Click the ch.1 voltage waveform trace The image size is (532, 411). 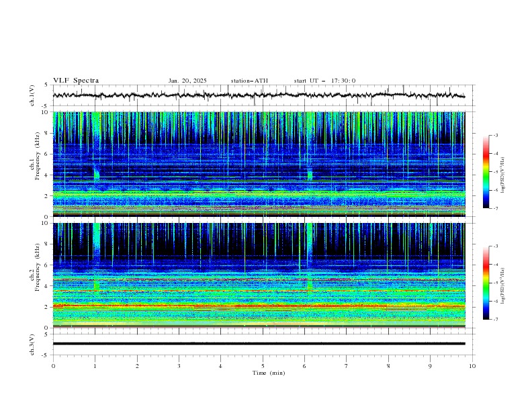pyautogui.click(x=259, y=95)
